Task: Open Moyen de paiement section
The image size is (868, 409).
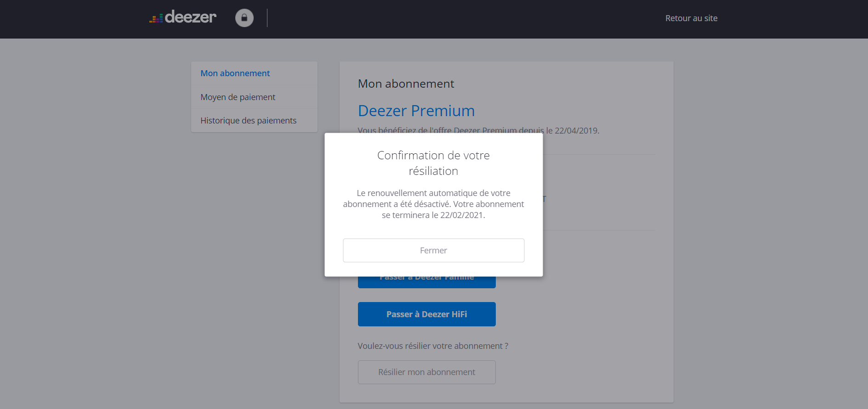Action: (238, 97)
